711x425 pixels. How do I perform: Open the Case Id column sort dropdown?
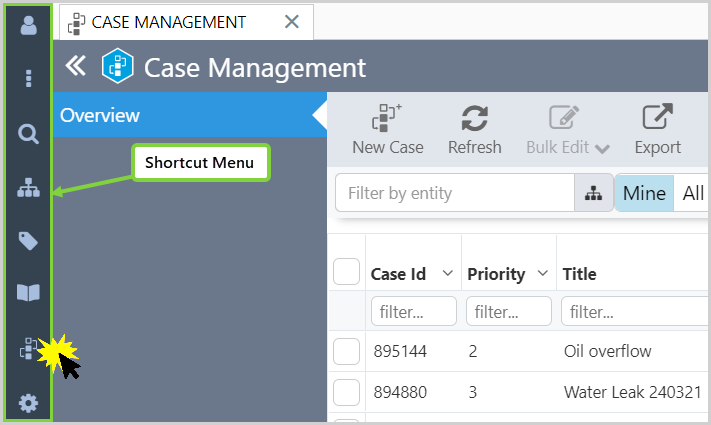click(x=447, y=274)
